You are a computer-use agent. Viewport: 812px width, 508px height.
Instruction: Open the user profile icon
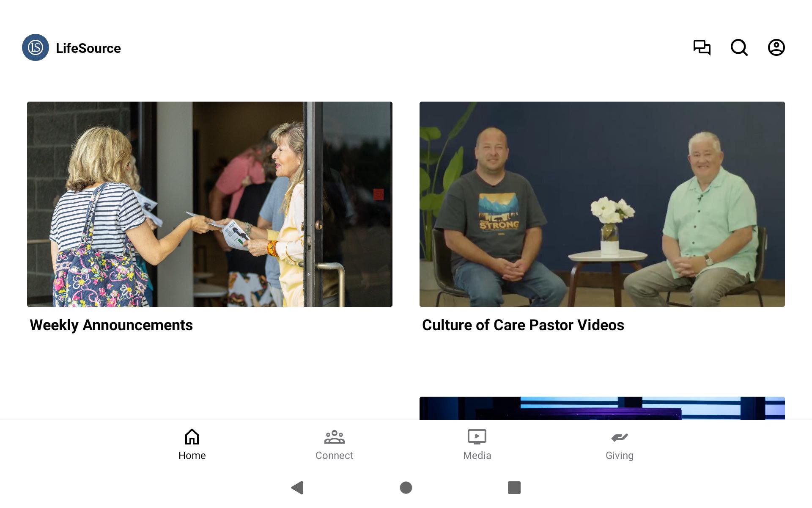776,47
